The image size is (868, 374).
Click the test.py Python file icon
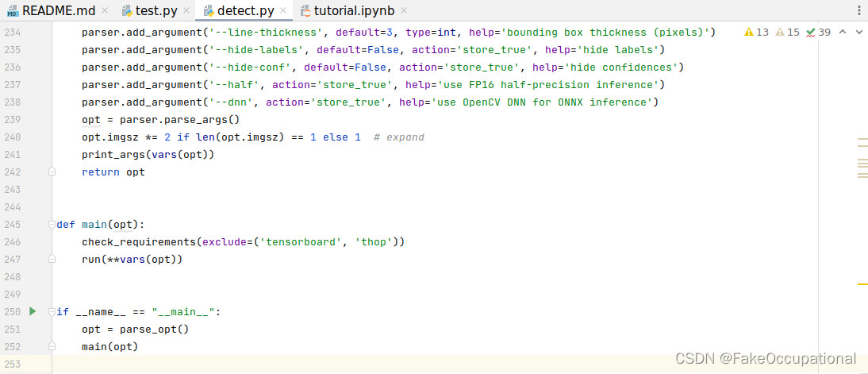(x=127, y=10)
